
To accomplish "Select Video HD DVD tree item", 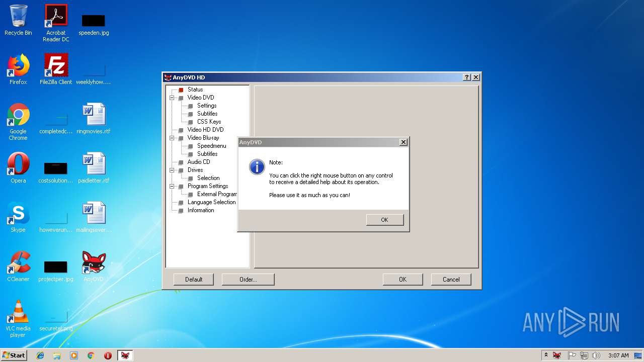I will pyautogui.click(x=205, y=130).
